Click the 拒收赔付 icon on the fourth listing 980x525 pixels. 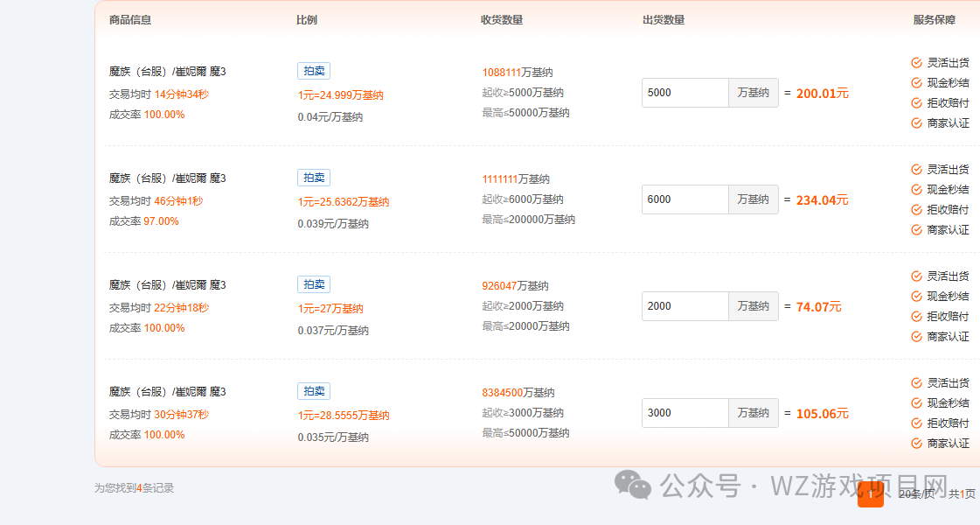pyautogui.click(x=916, y=423)
